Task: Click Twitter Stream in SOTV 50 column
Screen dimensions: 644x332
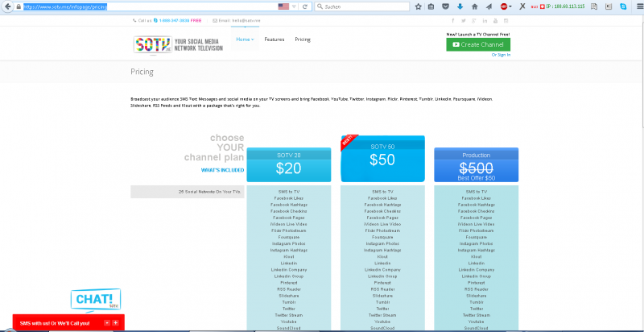Action: (382, 315)
